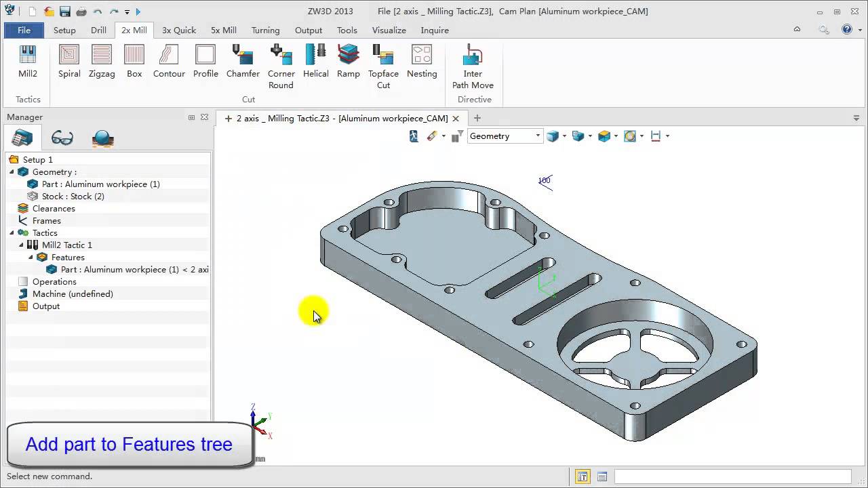Select the Chamfer cut tool
Viewport: 868px width, 488px height.
(243, 62)
